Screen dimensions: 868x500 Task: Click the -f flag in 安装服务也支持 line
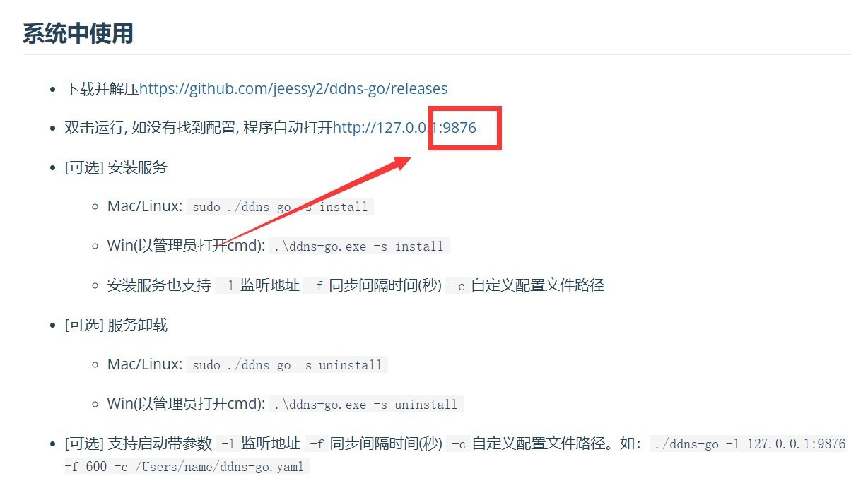click(x=315, y=286)
